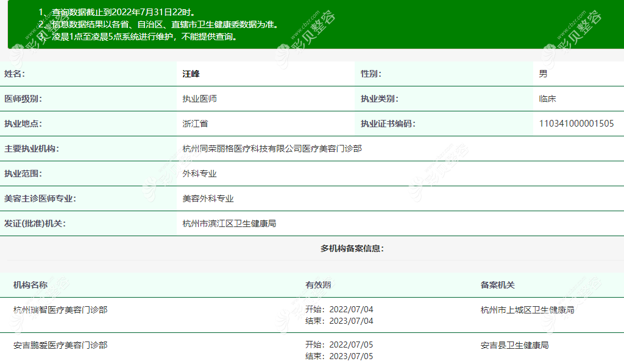Select the name value 汪峰

coord(191,74)
